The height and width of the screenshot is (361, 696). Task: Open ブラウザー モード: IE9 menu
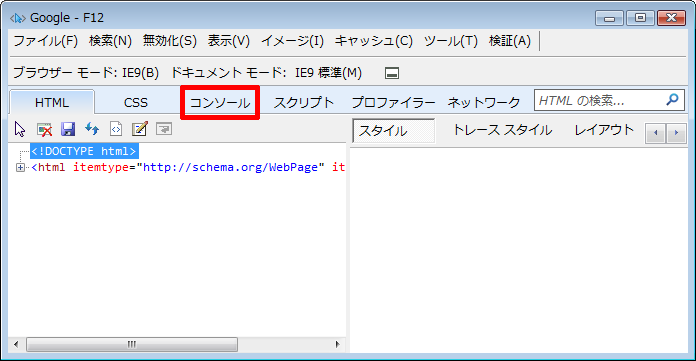pos(86,73)
